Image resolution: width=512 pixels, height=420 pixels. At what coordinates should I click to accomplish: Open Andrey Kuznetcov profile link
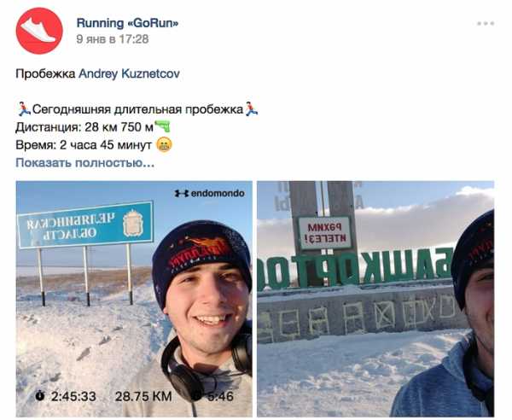pyautogui.click(x=129, y=73)
